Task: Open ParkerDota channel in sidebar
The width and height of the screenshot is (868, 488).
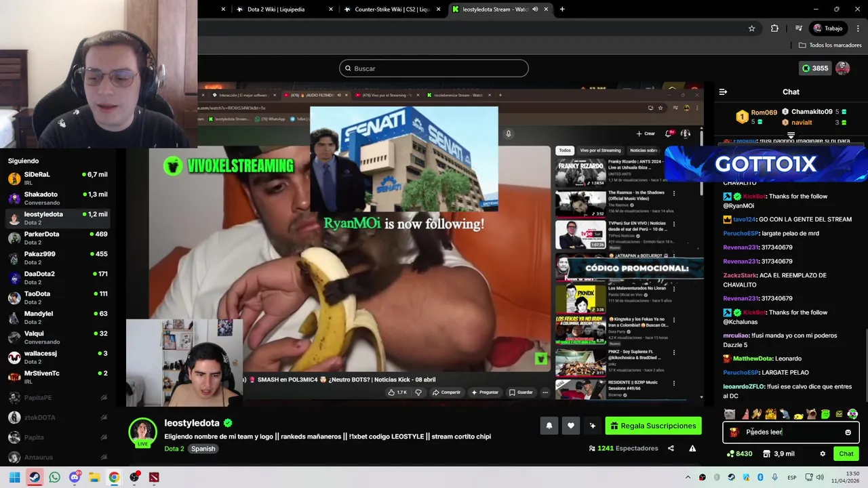Action: (x=58, y=239)
